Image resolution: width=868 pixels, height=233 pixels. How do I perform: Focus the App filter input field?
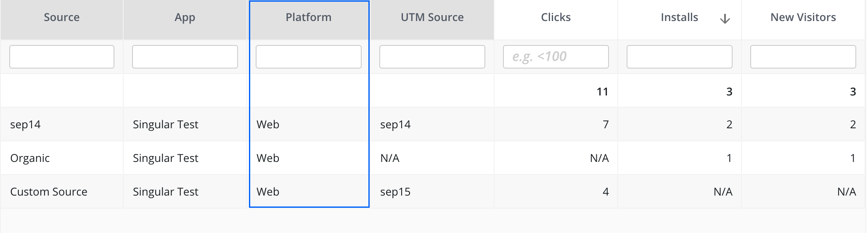tap(185, 57)
